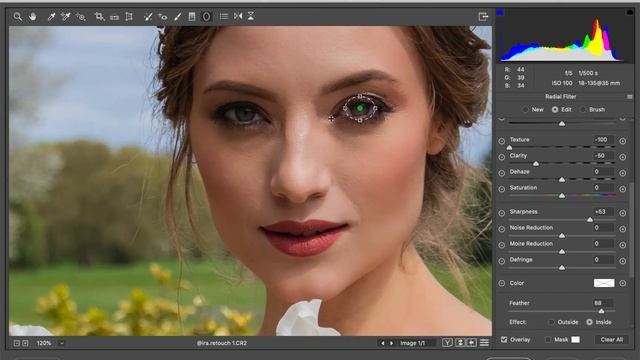Open the zoom level dropdown arrow

coord(62,343)
